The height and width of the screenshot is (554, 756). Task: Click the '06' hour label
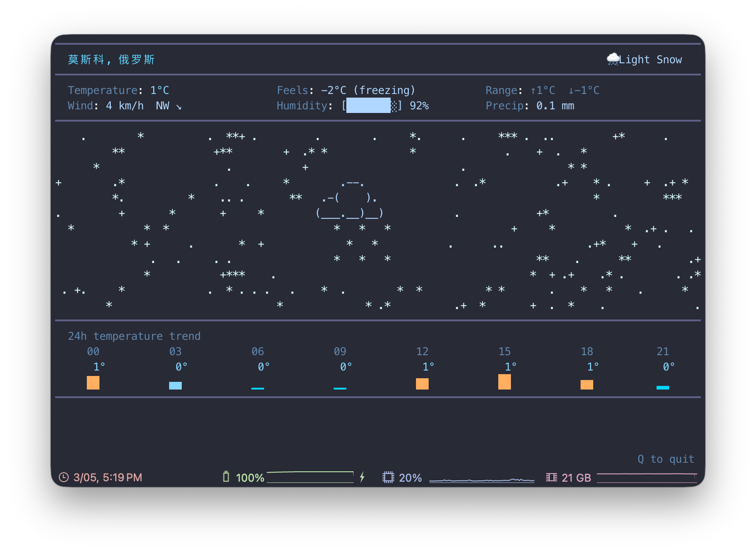click(x=258, y=352)
